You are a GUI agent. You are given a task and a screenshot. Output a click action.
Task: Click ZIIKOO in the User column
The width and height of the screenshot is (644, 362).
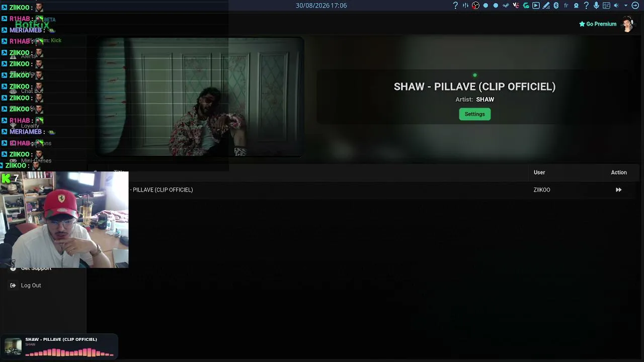click(541, 190)
